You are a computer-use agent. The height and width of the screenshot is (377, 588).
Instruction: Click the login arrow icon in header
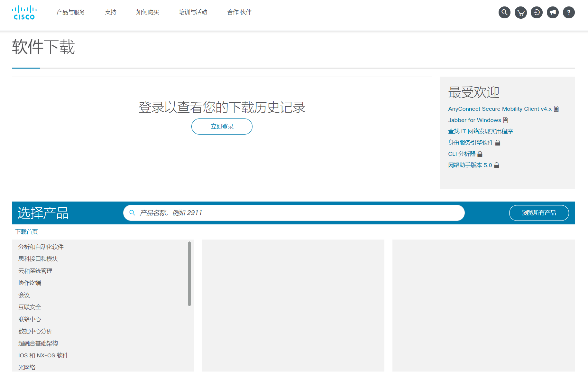537,13
